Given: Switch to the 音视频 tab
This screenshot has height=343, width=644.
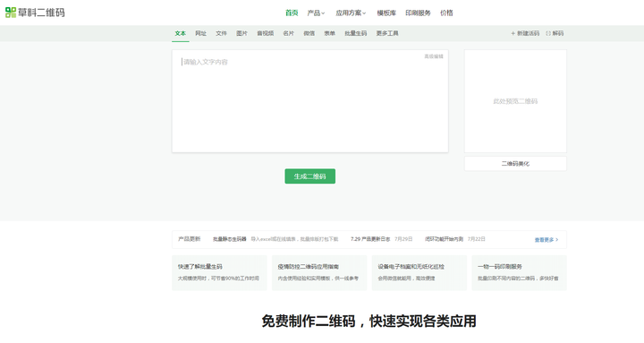Looking at the screenshot, I should (266, 33).
